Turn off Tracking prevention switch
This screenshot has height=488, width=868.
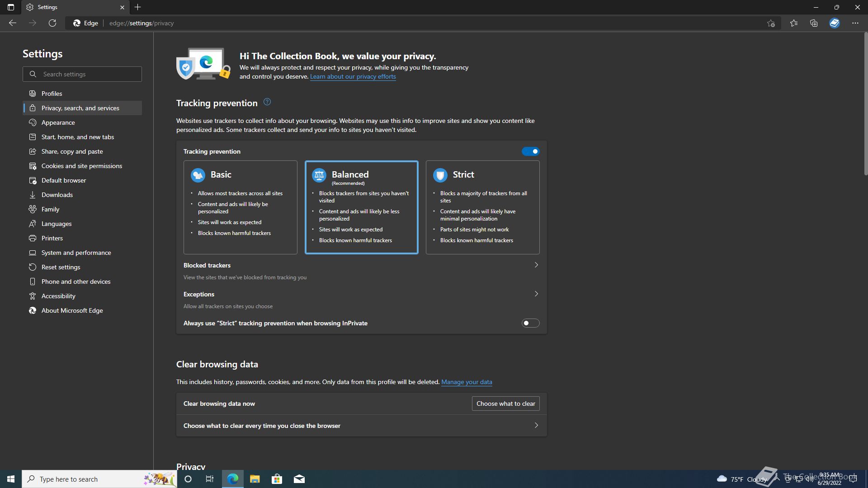tap(530, 151)
